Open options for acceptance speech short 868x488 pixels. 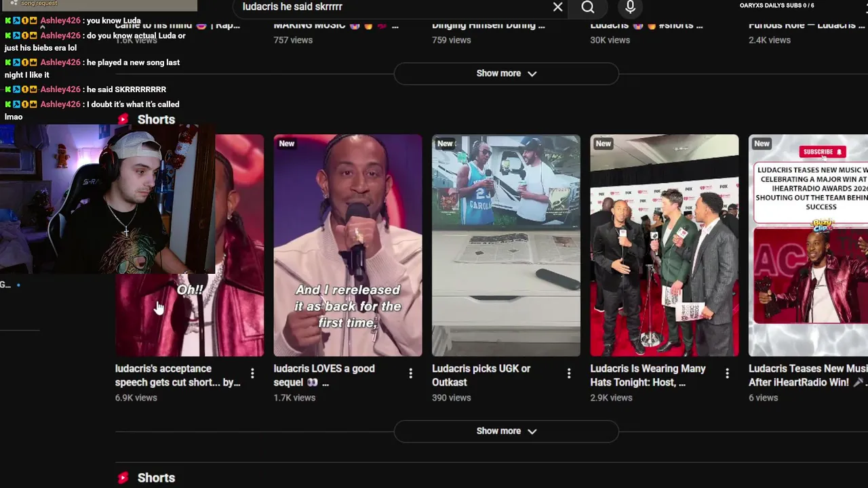point(252,373)
